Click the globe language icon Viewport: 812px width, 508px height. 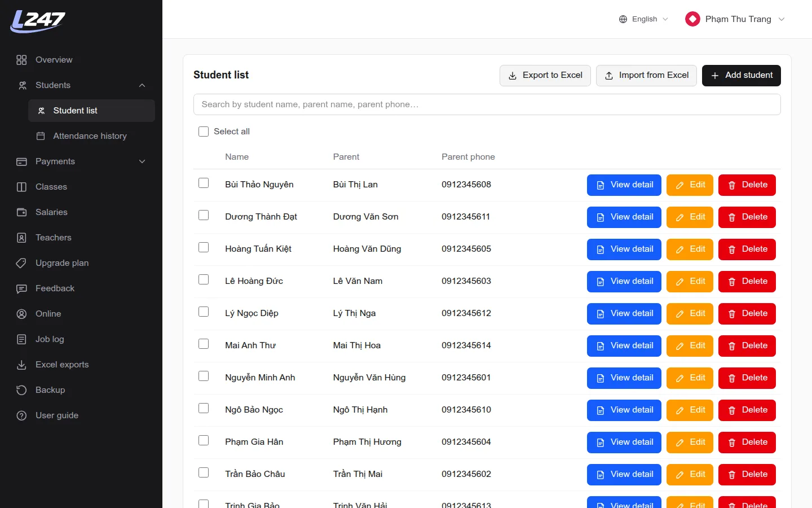pos(623,19)
